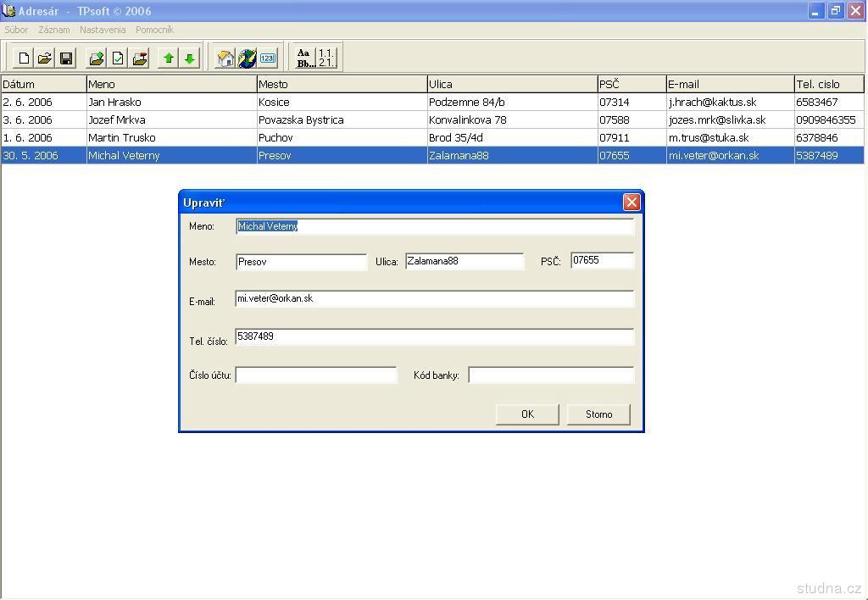Click the E-mail input field
This screenshot has height=600, width=868.
pyautogui.click(x=434, y=299)
